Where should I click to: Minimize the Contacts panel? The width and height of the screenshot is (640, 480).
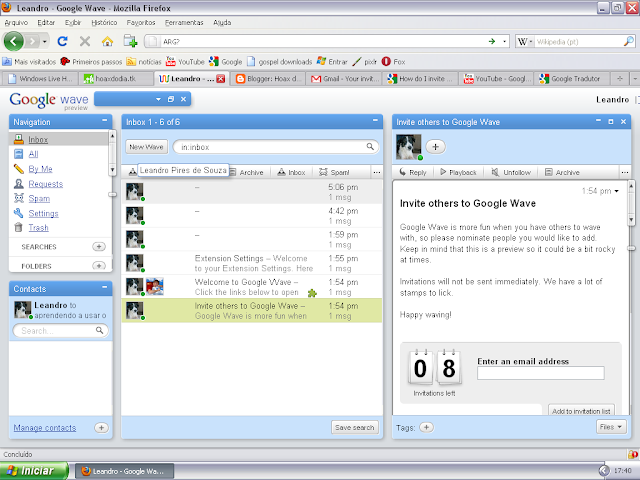point(104,288)
